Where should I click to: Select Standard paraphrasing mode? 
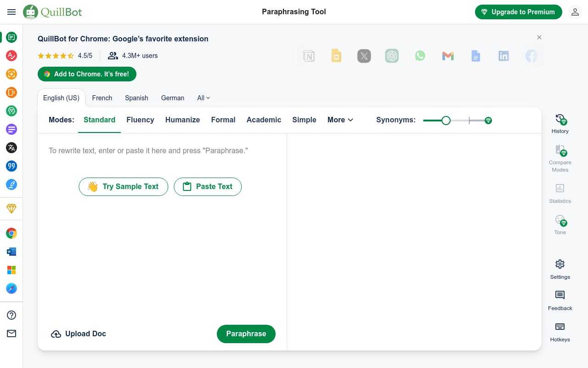pyautogui.click(x=99, y=120)
